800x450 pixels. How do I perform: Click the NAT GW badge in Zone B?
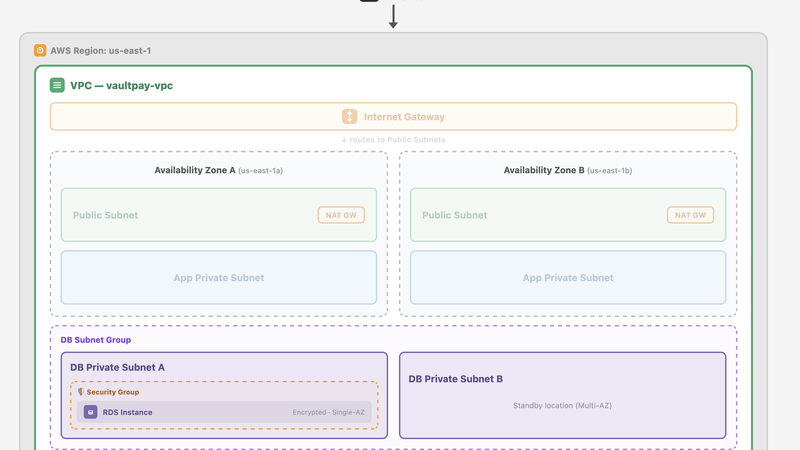click(x=690, y=215)
